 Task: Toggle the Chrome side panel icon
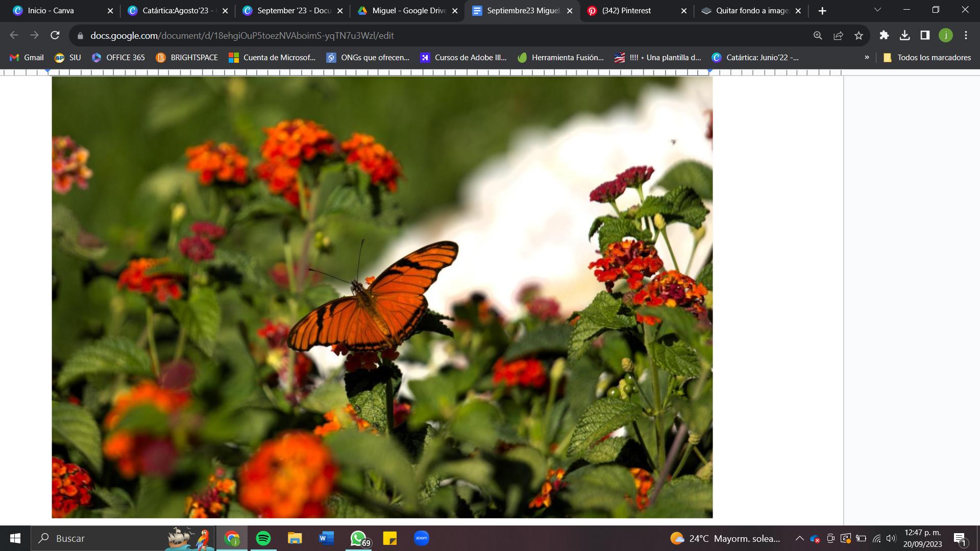click(x=925, y=35)
